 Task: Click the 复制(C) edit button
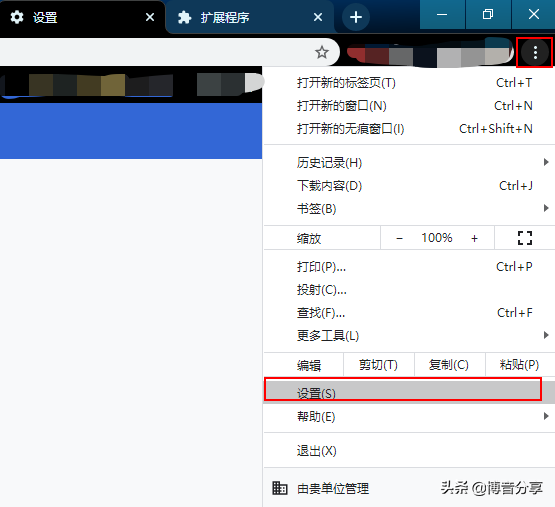[449, 365]
